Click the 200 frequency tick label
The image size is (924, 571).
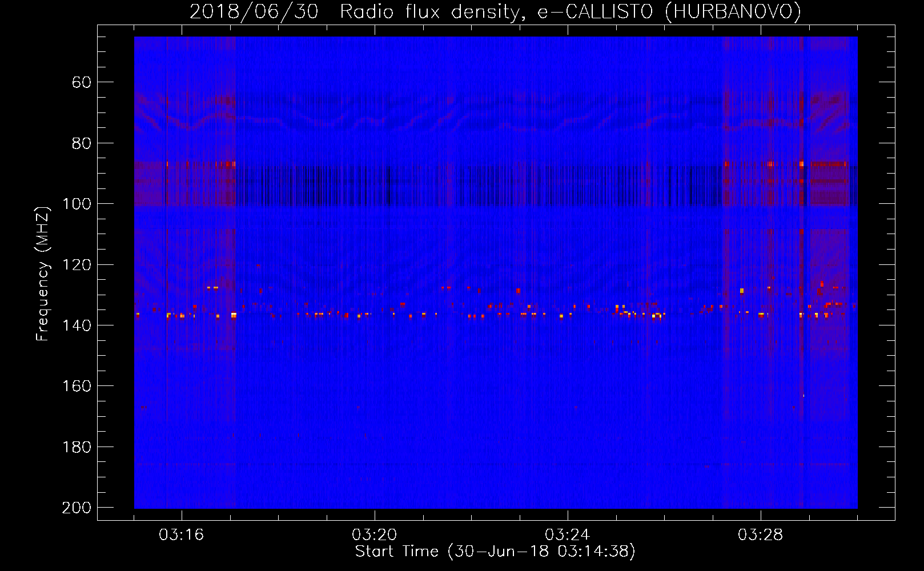(77, 508)
